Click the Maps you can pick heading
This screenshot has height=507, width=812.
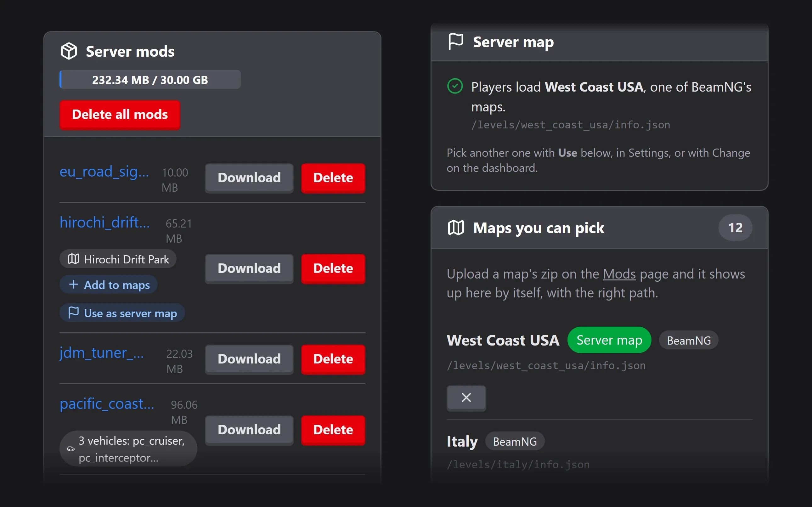coord(539,228)
